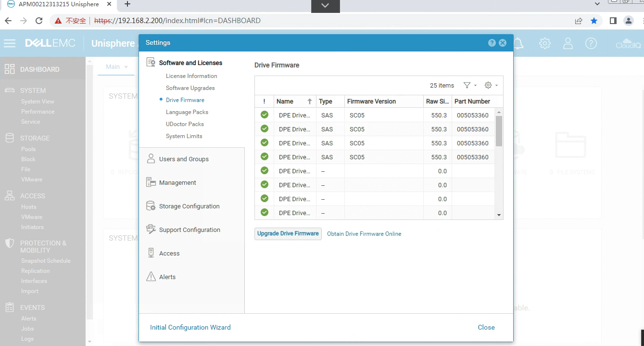Viewport: 644px width, 346px height.
Task: Open Obtain Drive Firmware Online link
Action: click(x=364, y=234)
